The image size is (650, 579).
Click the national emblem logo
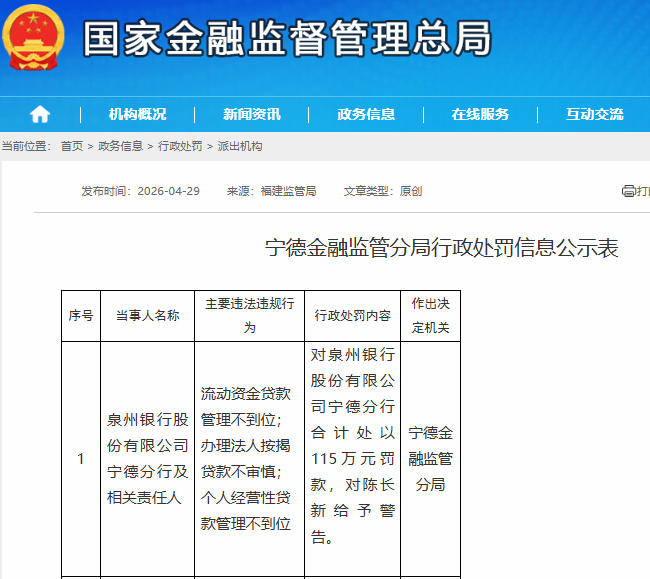click(x=34, y=40)
